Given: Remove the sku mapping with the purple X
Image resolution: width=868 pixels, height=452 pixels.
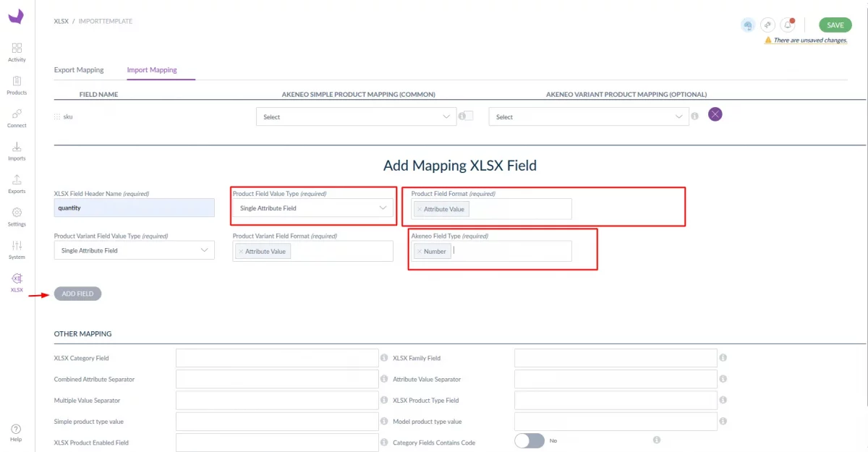Looking at the screenshot, I should coord(715,114).
